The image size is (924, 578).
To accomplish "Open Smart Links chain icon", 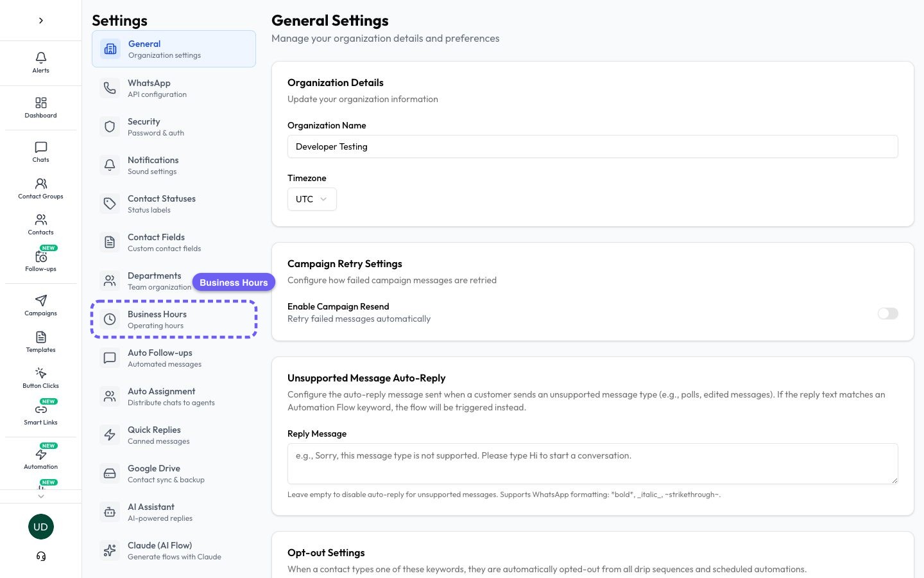I will [x=40, y=410].
